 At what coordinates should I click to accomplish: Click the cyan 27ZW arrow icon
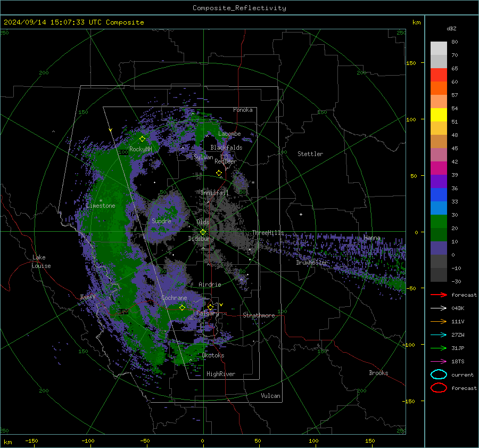point(439,335)
